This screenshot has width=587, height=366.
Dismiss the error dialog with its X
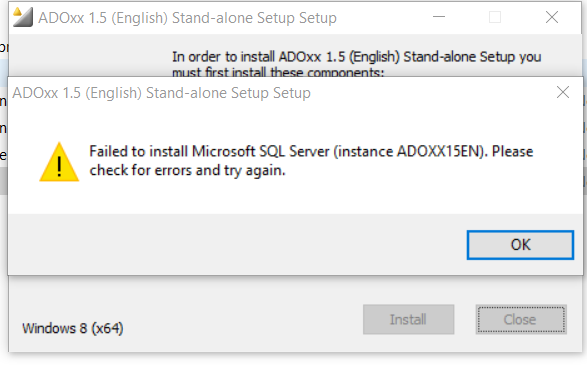pos(563,92)
